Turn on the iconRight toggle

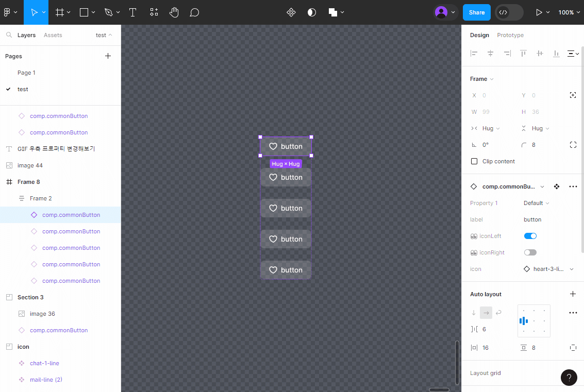tap(530, 252)
